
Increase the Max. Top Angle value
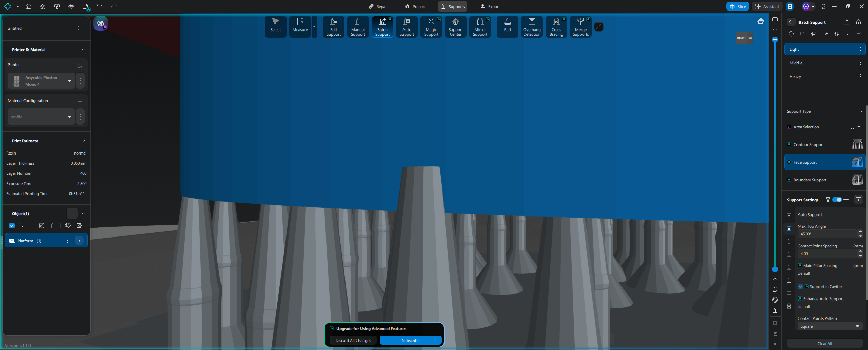(860, 232)
